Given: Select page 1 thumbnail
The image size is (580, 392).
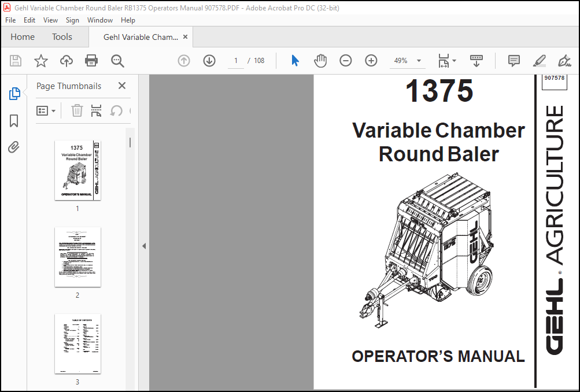Looking at the screenshot, I should (x=77, y=170).
